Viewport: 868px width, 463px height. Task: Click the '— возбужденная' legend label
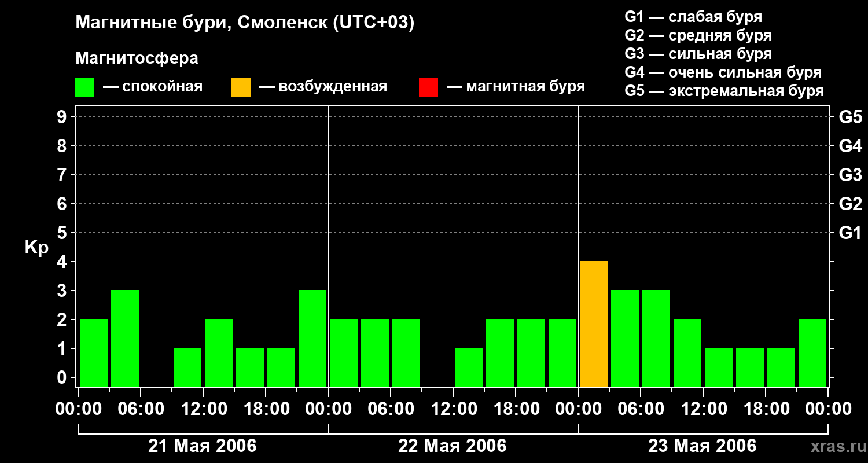[323, 87]
